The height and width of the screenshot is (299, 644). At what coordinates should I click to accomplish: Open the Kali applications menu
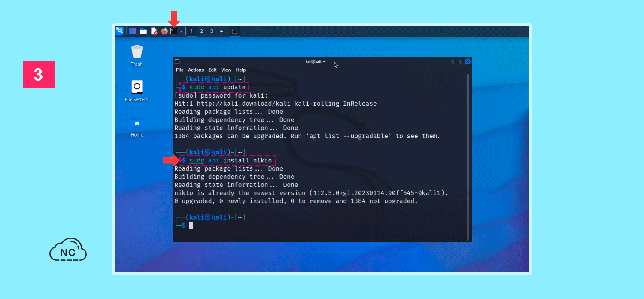pos(120,31)
